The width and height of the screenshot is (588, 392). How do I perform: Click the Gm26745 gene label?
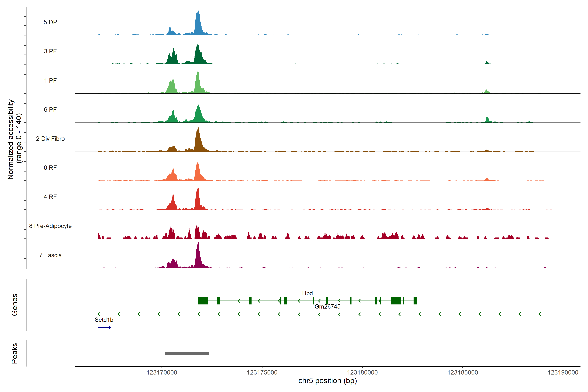coord(327,307)
